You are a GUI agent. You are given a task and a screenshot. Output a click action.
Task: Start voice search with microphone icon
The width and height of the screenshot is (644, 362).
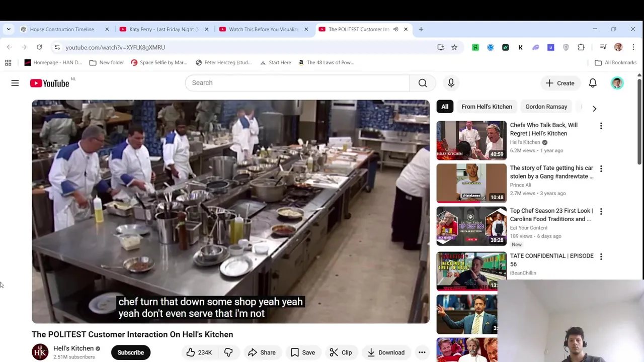[x=451, y=83]
